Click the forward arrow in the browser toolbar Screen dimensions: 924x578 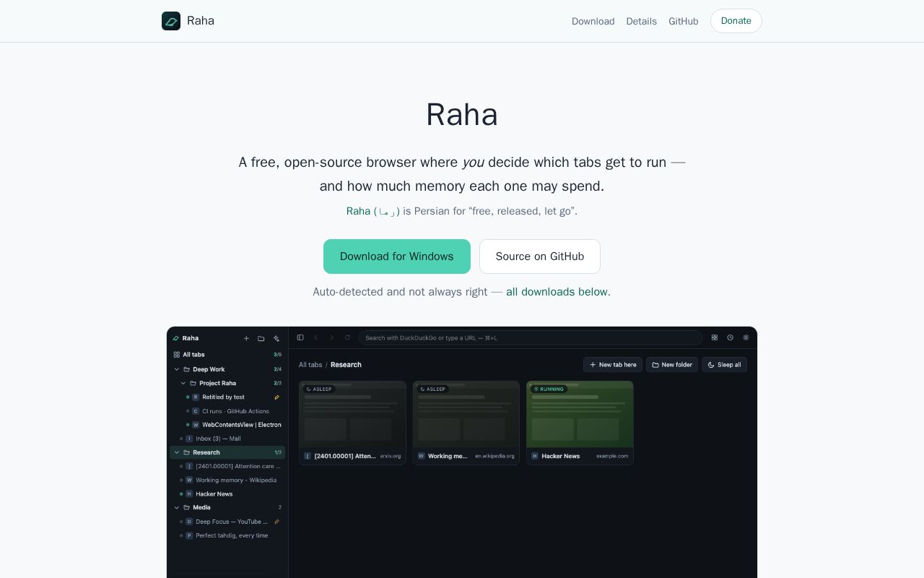point(332,337)
